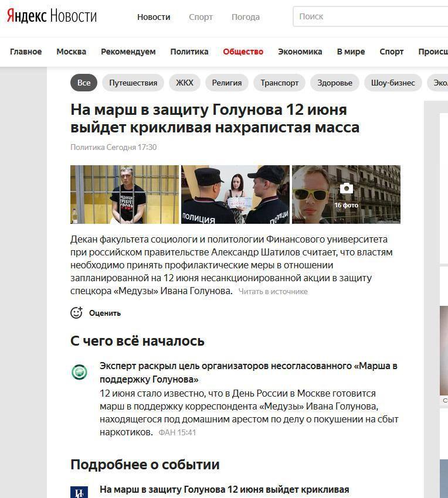The width and height of the screenshot is (448, 498).
Task: Open the 16 фото gallery thumbnail
Action: pyautogui.click(x=346, y=195)
